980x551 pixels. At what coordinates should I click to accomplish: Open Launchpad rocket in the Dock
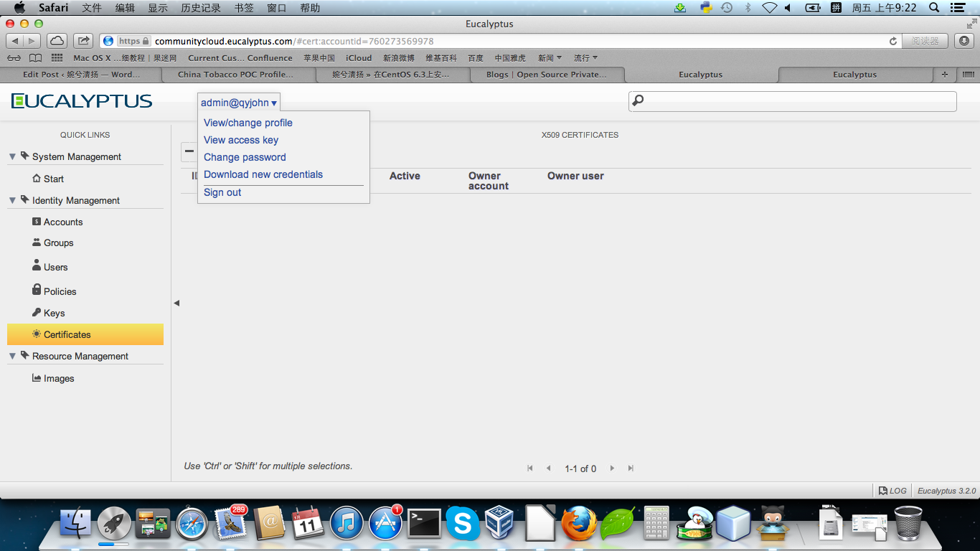[114, 523]
